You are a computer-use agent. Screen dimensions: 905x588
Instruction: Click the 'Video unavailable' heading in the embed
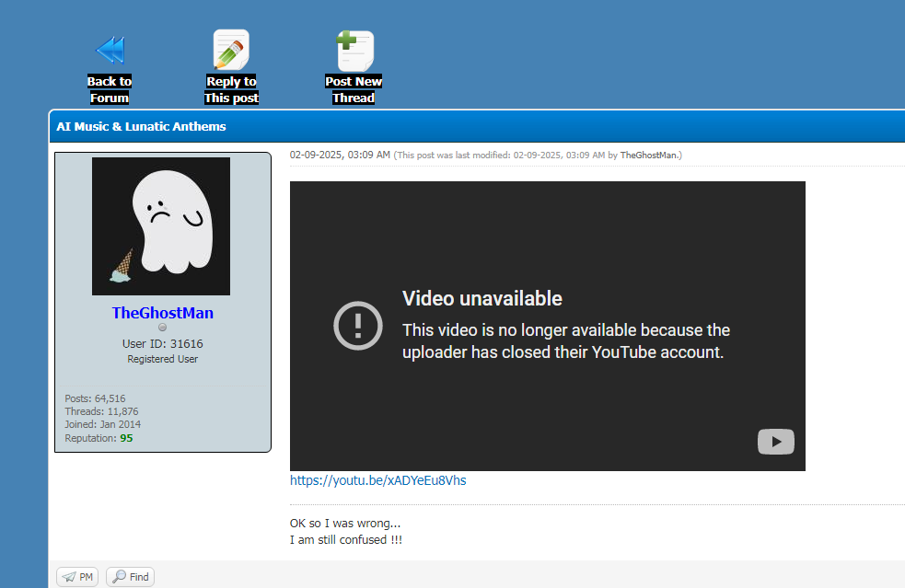click(x=482, y=298)
